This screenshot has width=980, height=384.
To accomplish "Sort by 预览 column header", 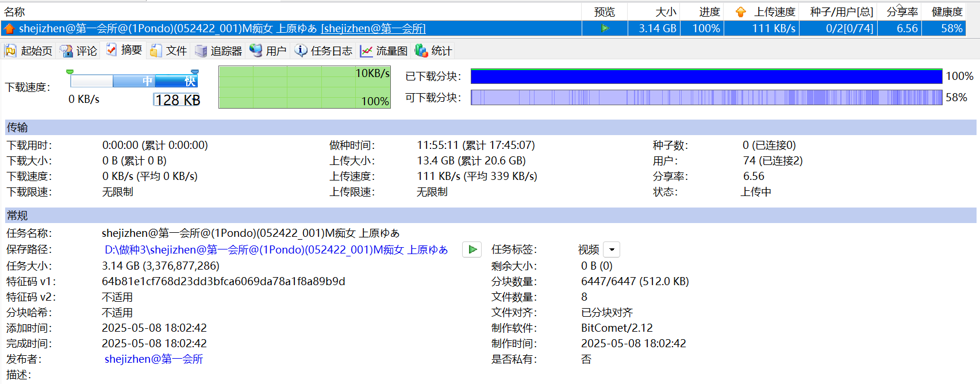I will click(605, 11).
